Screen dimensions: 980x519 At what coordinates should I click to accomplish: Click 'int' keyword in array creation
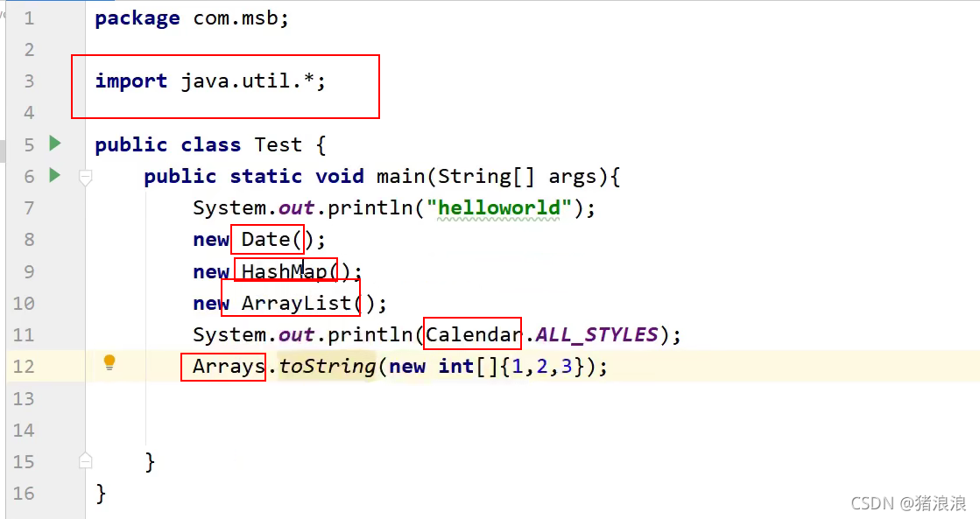click(455, 366)
